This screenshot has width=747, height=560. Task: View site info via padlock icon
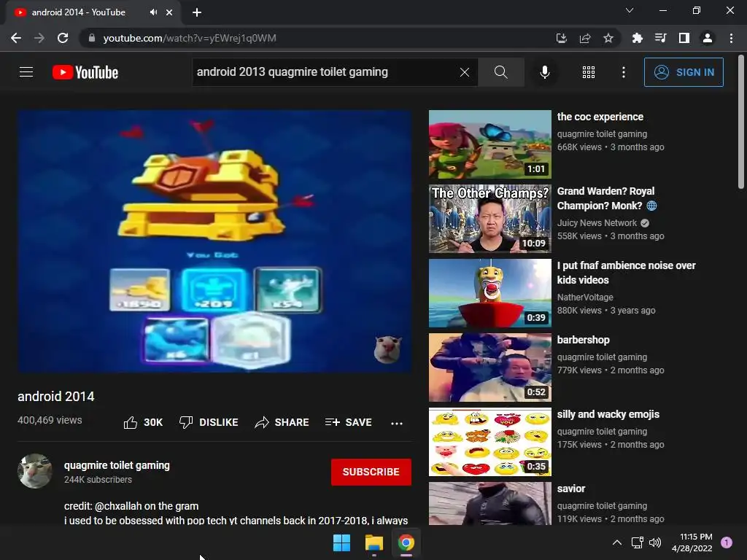click(92, 38)
